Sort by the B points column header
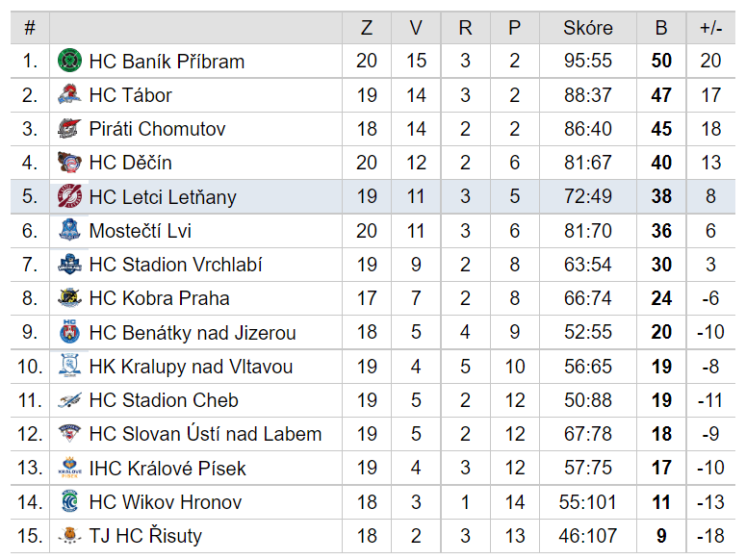Image resolution: width=746 pixels, height=560 pixels. point(661,28)
